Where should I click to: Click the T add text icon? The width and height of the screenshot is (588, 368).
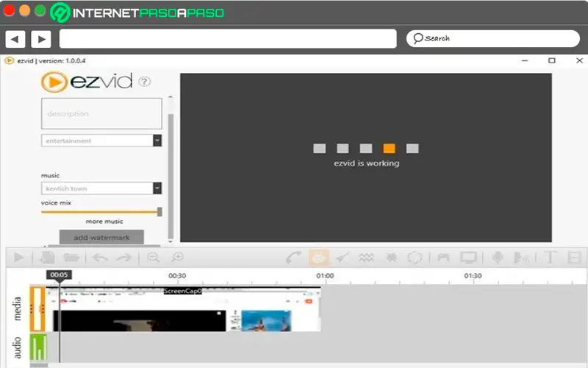(550, 258)
